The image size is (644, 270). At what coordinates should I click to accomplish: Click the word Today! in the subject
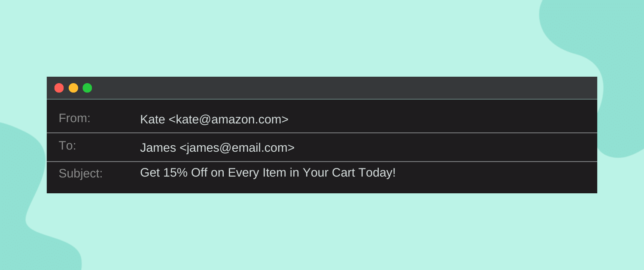(377, 173)
